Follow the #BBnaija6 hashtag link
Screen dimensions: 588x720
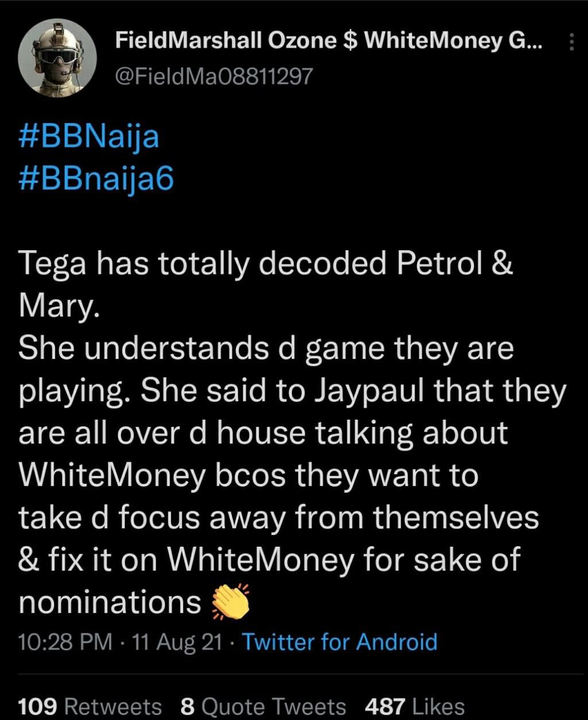point(96,179)
